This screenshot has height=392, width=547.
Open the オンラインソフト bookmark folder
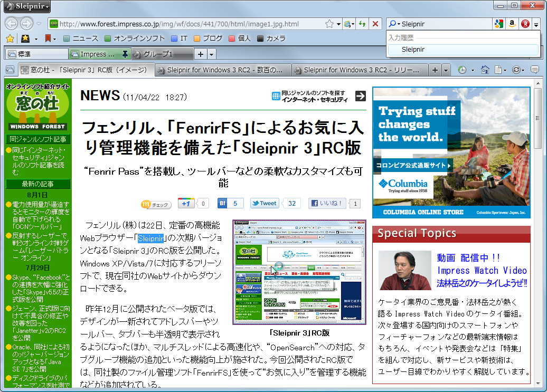click(135, 39)
